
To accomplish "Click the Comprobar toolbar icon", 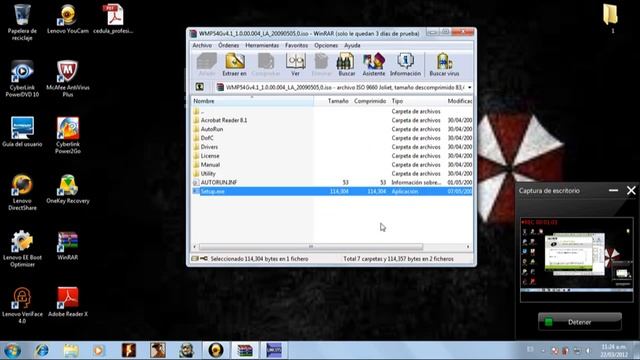I will tap(266, 64).
